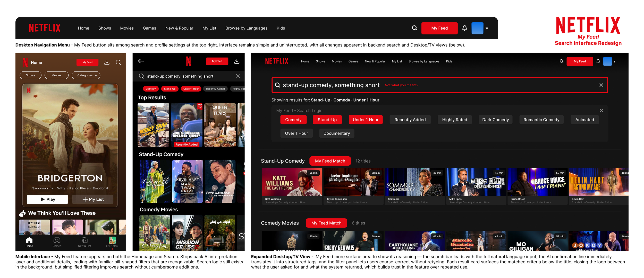Open Shows in top navigation bar
The width and height of the screenshot is (644, 278).
[105, 28]
